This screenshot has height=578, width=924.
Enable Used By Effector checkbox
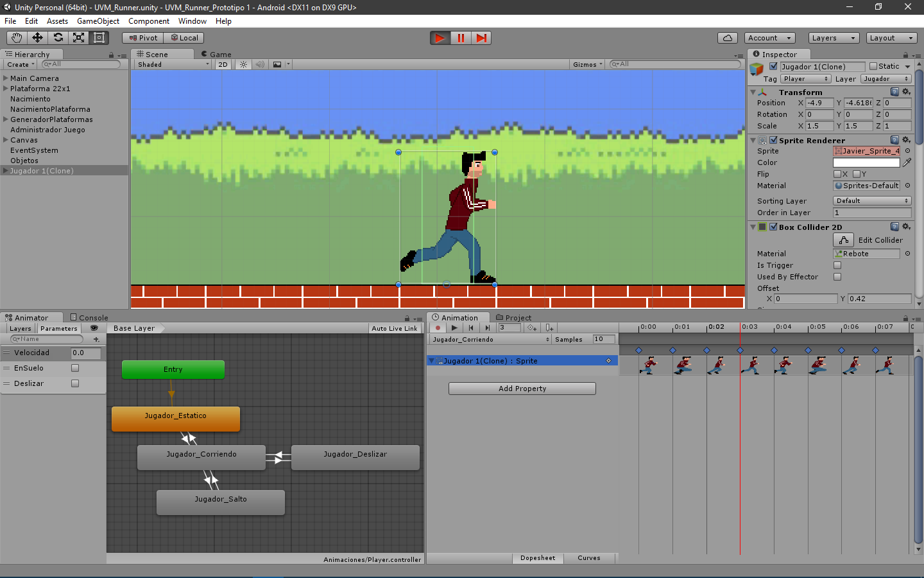837,277
